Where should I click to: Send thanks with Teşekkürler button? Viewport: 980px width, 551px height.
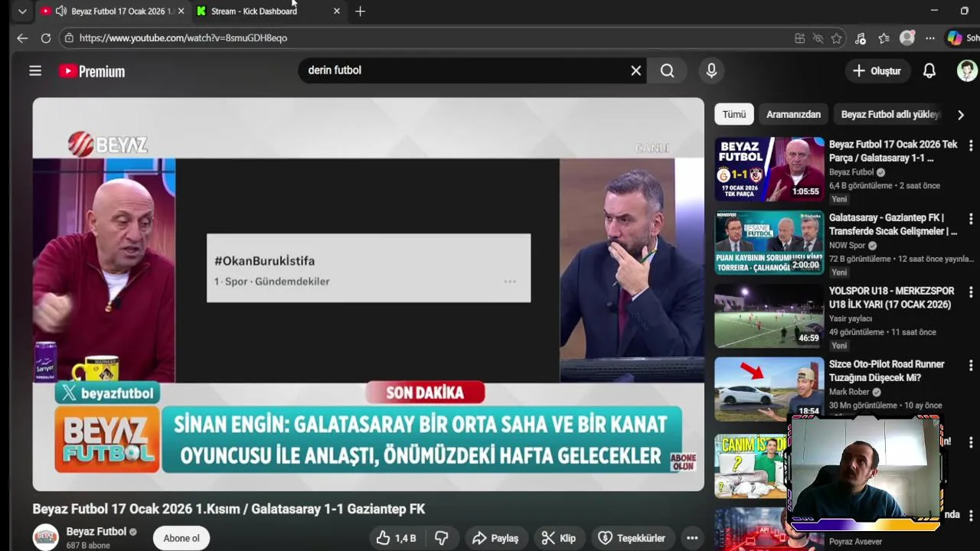632,538
